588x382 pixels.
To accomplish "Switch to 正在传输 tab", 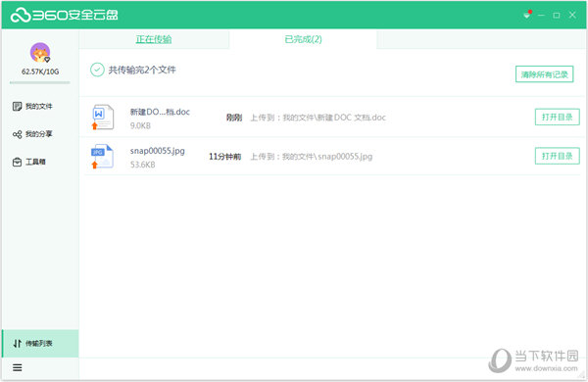I will (154, 39).
